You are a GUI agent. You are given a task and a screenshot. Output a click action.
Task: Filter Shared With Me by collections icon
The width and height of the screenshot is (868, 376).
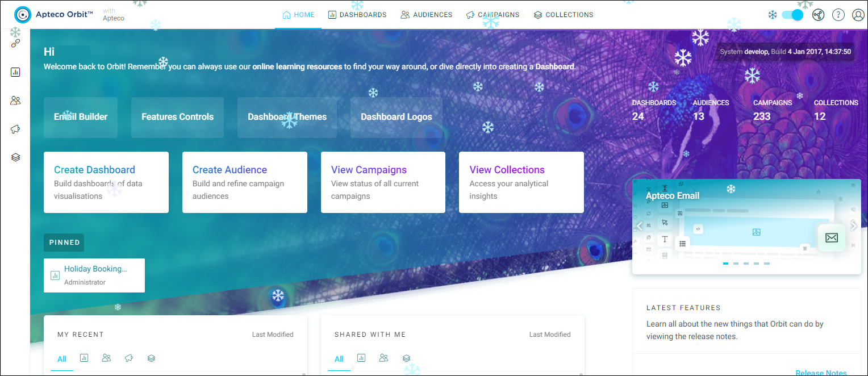click(406, 358)
